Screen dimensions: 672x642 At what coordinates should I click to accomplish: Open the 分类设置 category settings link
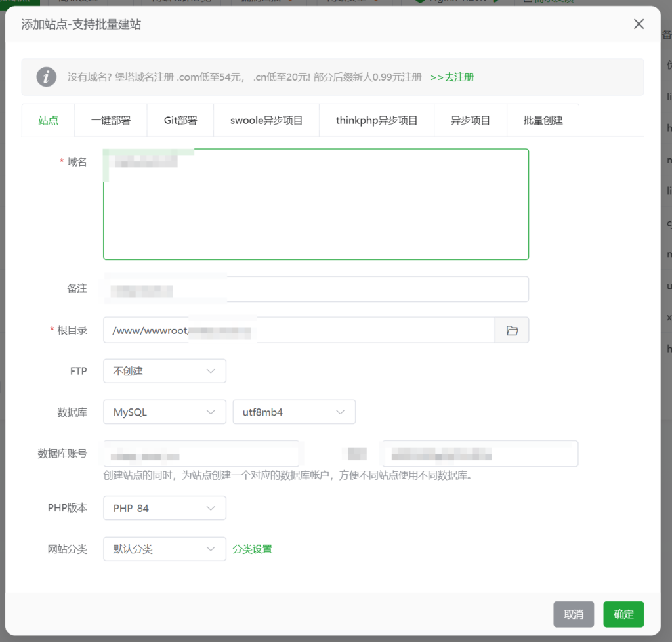tap(252, 549)
